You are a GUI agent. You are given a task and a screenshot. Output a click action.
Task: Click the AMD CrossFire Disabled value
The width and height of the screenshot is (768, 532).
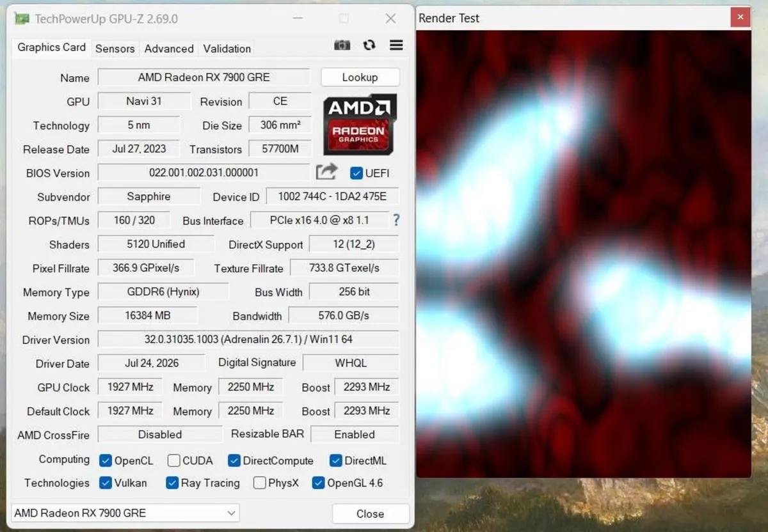(x=159, y=434)
